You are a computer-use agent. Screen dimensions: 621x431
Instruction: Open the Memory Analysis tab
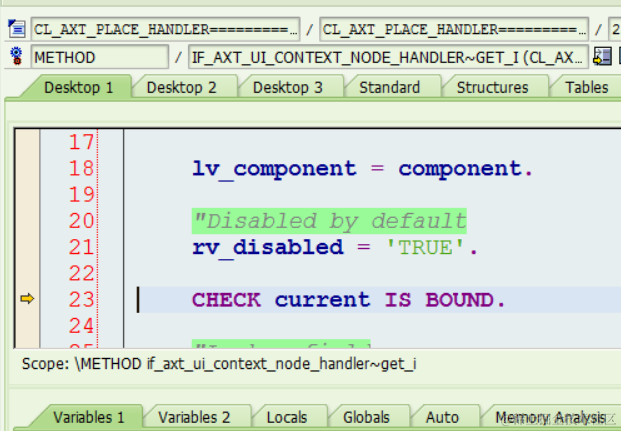[x=551, y=417]
